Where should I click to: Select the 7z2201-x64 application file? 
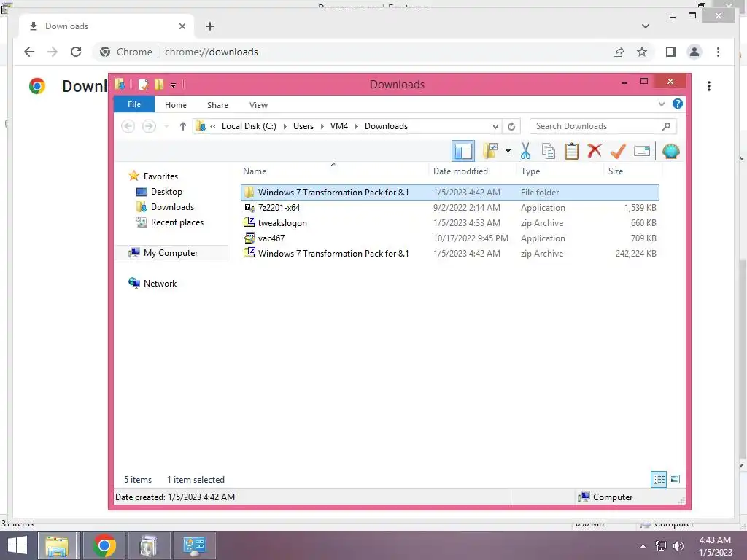point(449,208)
